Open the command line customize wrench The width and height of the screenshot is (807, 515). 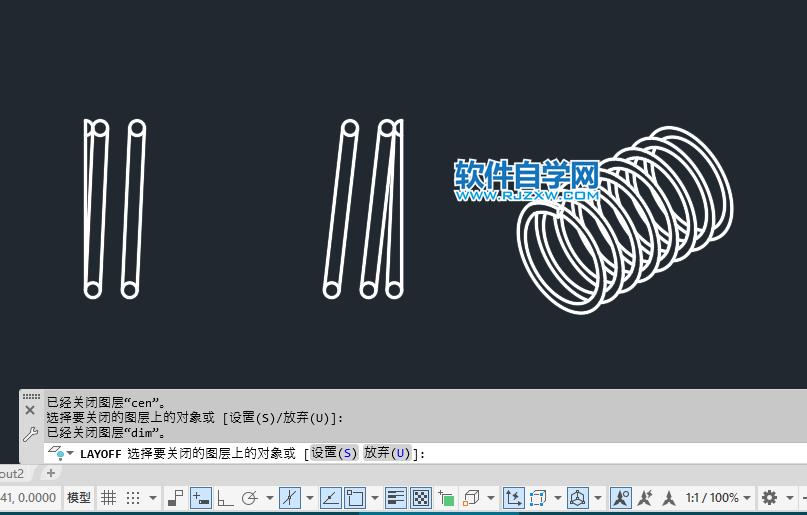[30, 435]
